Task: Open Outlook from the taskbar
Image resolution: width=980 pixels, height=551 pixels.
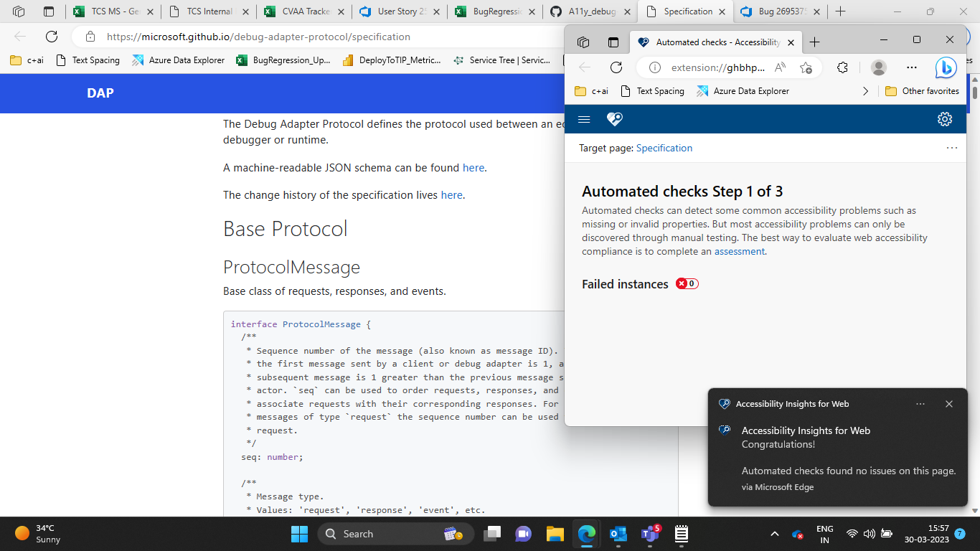Action: point(618,534)
